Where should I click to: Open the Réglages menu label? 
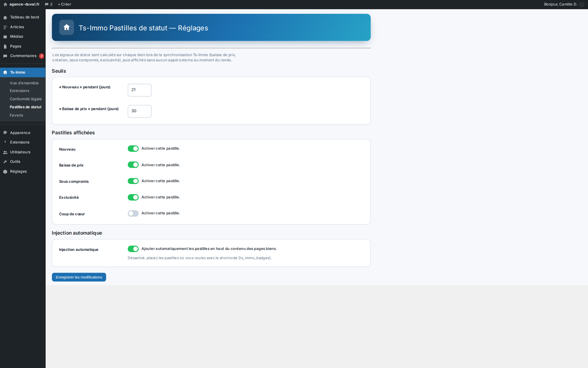[18, 171]
